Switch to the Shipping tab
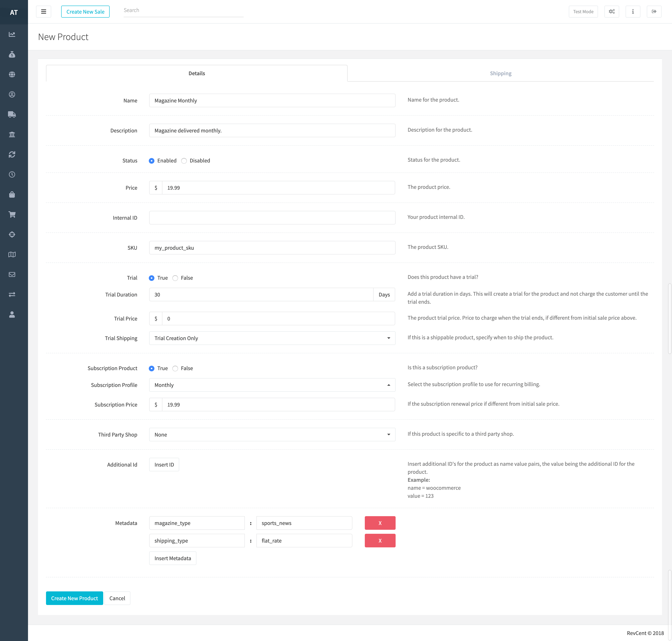672x641 pixels. (500, 73)
